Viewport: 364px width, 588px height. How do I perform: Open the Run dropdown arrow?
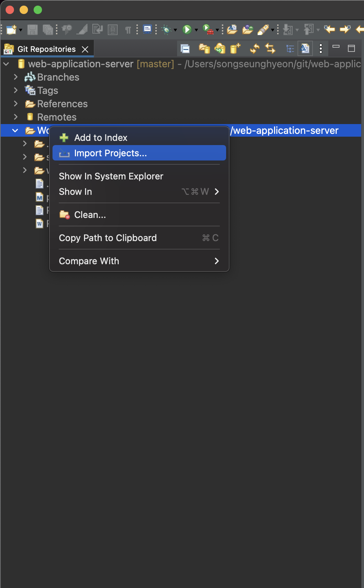[196, 30]
